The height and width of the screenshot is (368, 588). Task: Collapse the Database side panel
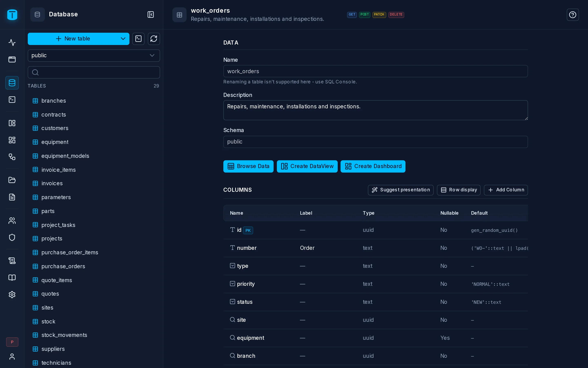[151, 15]
